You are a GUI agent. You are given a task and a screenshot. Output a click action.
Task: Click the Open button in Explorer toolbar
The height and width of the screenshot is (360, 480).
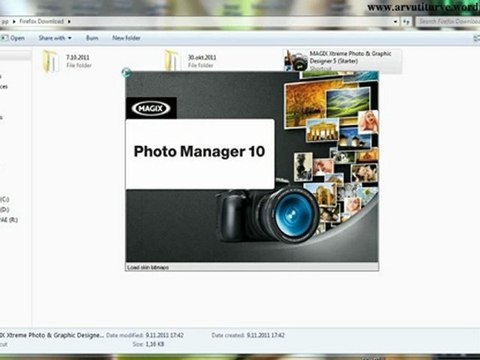point(13,38)
